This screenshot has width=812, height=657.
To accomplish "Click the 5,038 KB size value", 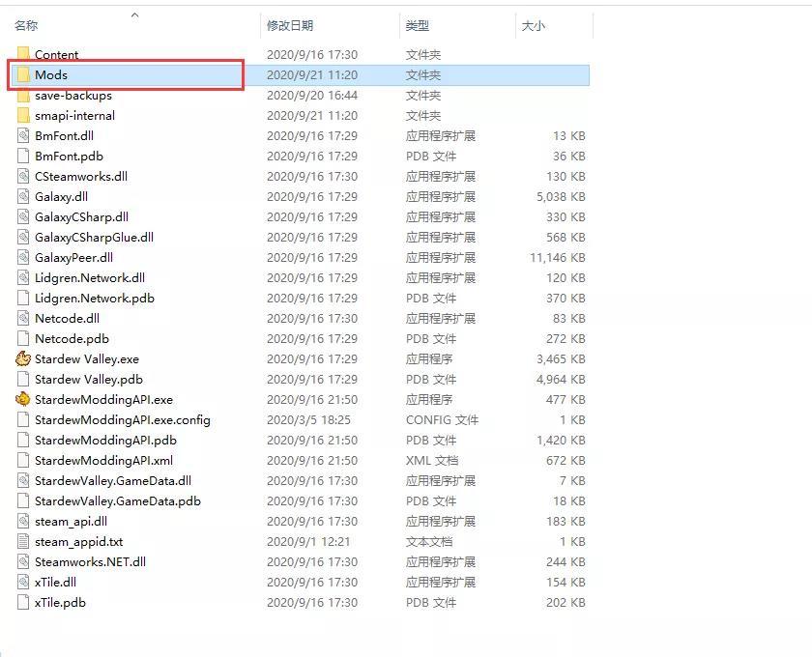I will click(x=561, y=197).
